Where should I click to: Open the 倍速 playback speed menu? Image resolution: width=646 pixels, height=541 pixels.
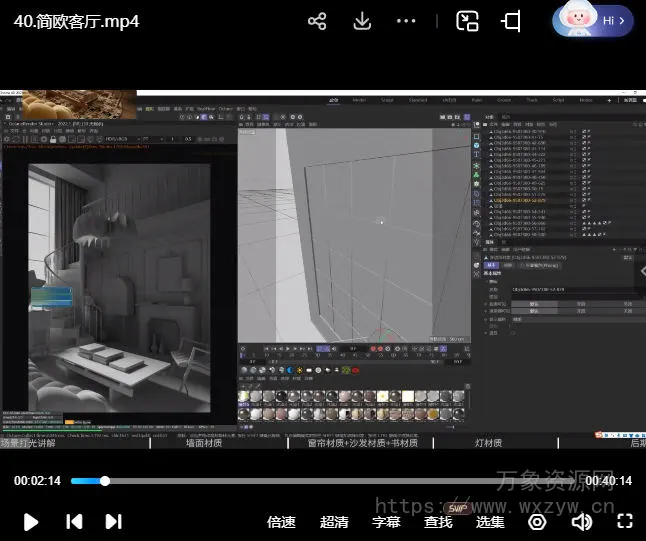pyautogui.click(x=281, y=521)
